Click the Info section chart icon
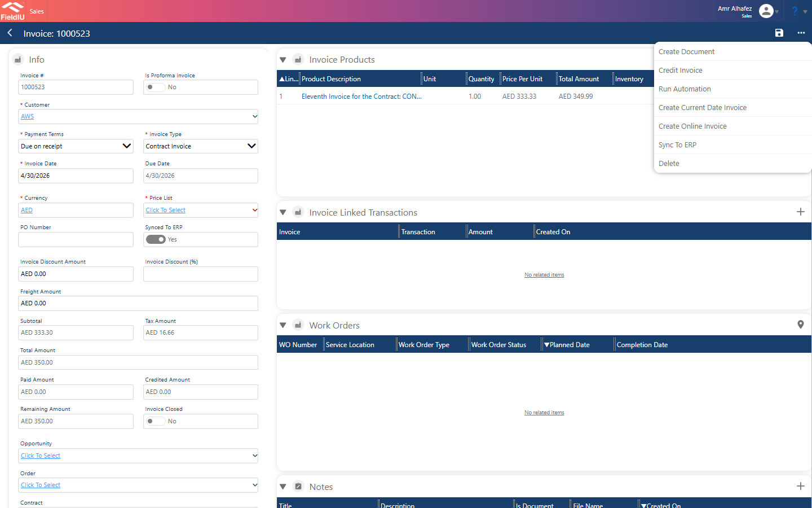This screenshot has height=508, width=812. (x=18, y=60)
